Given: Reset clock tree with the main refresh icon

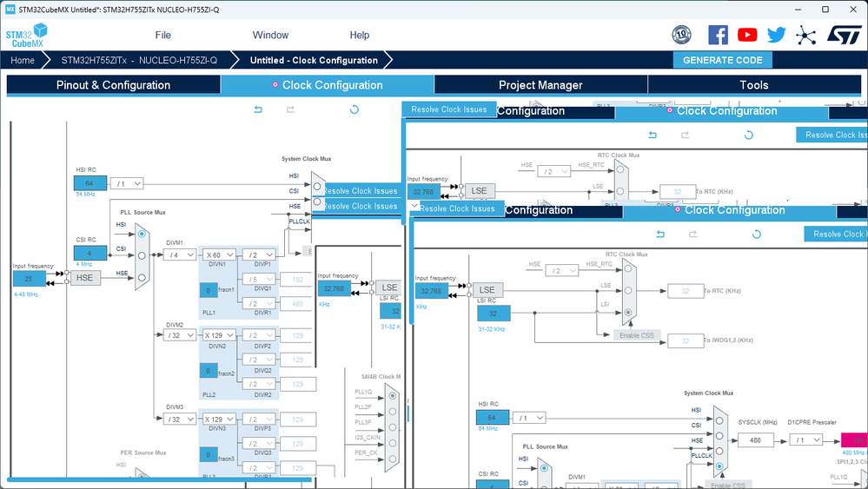Looking at the screenshot, I should click(x=354, y=109).
